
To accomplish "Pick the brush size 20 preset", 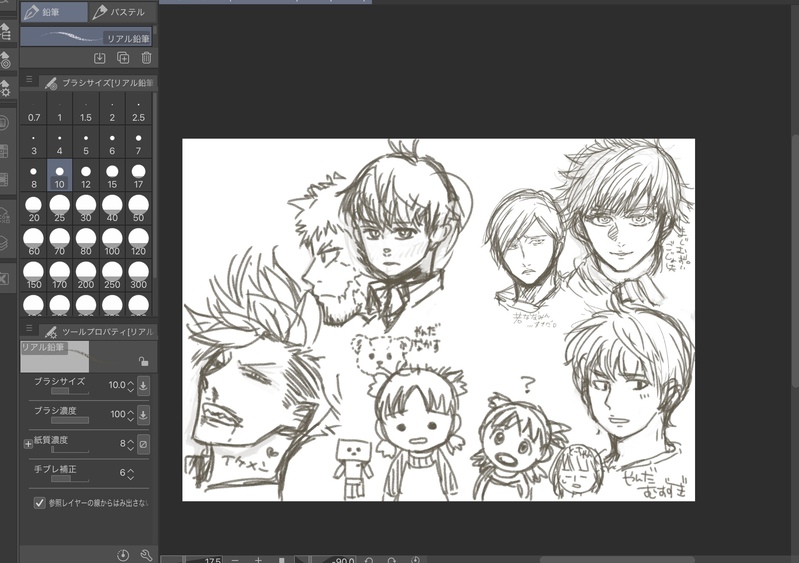I will [34, 209].
